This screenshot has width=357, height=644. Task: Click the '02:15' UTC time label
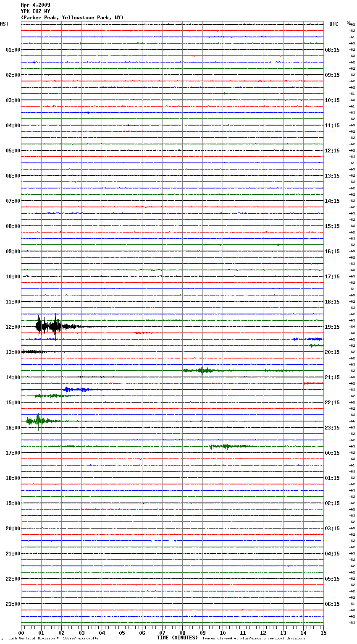coord(332,503)
